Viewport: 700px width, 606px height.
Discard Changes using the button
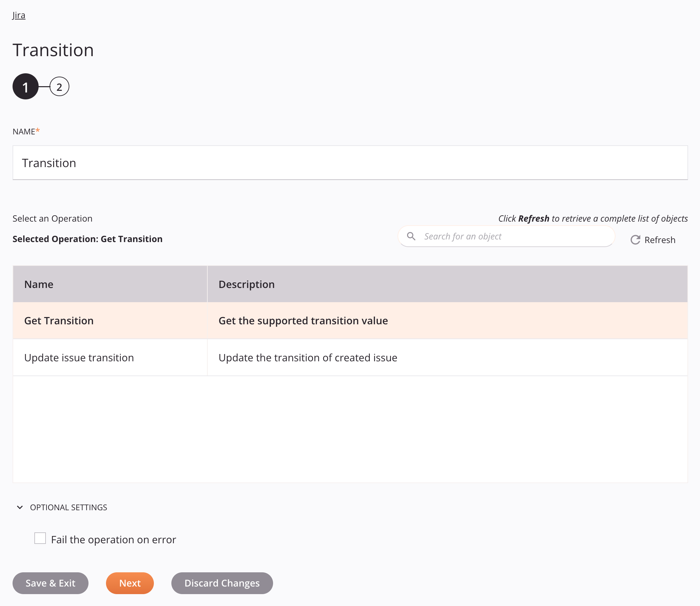click(222, 583)
